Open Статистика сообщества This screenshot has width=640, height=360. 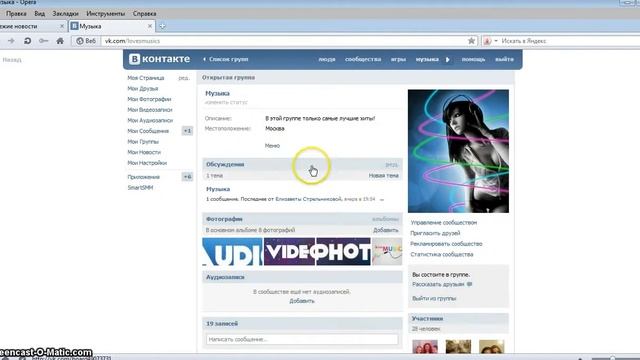pyautogui.click(x=442, y=254)
